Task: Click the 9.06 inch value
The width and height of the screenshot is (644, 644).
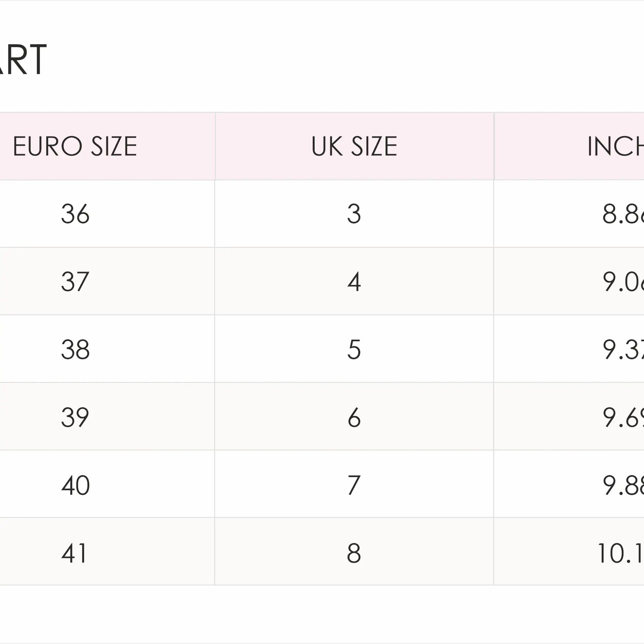Action: tap(623, 282)
